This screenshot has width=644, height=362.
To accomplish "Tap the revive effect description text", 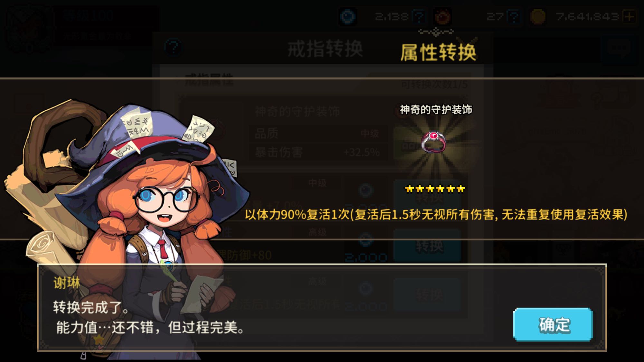I will tap(436, 214).
